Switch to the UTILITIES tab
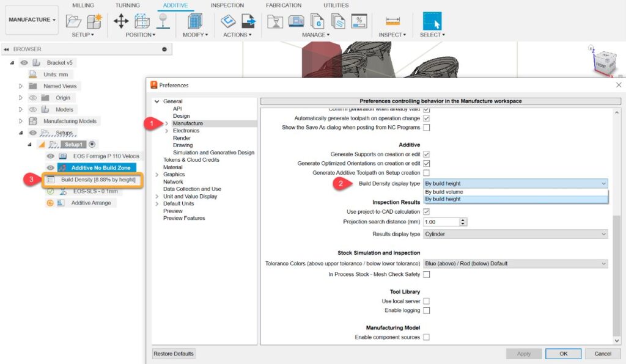Viewport: 626px width, 364px height. tap(336, 5)
